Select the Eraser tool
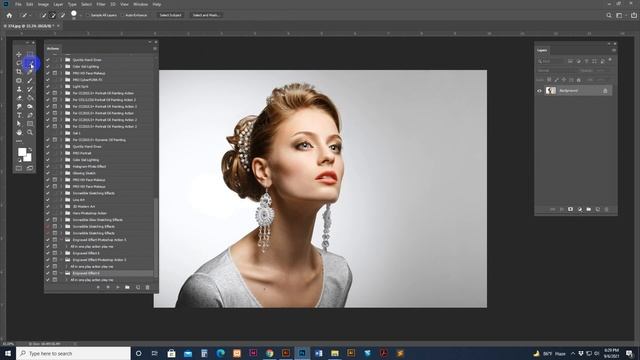 [19, 98]
